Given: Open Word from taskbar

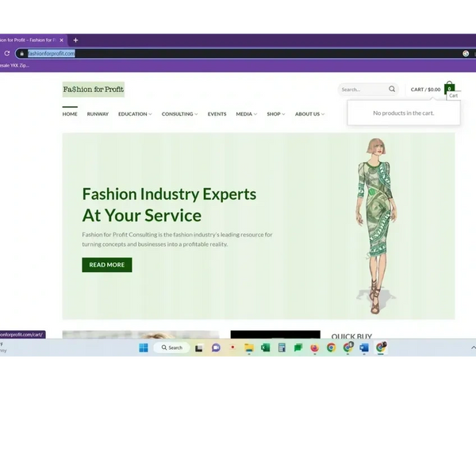Looking at the screenshot, I should point(364,347).
